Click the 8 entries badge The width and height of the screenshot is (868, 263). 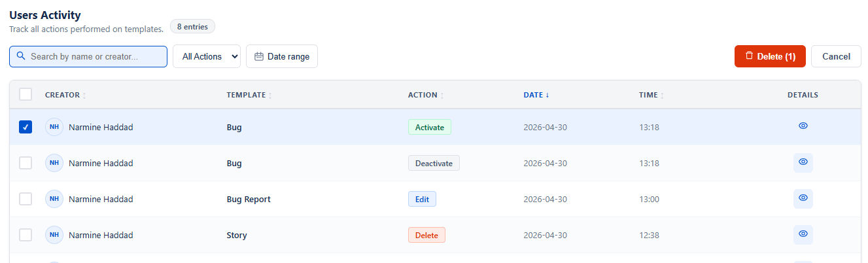click(x=192, y=27)
